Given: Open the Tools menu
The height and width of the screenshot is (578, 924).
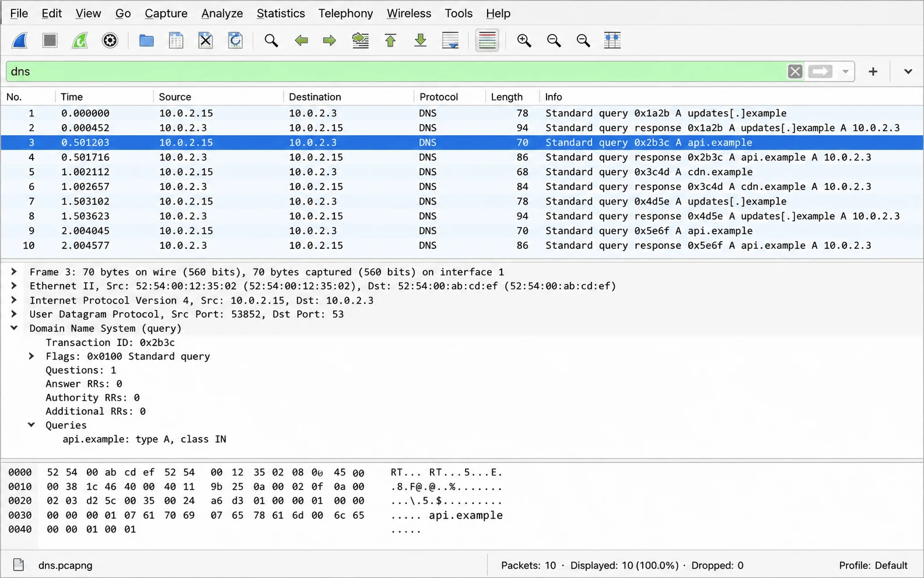Looking at the screenshot, I should 459,13.
